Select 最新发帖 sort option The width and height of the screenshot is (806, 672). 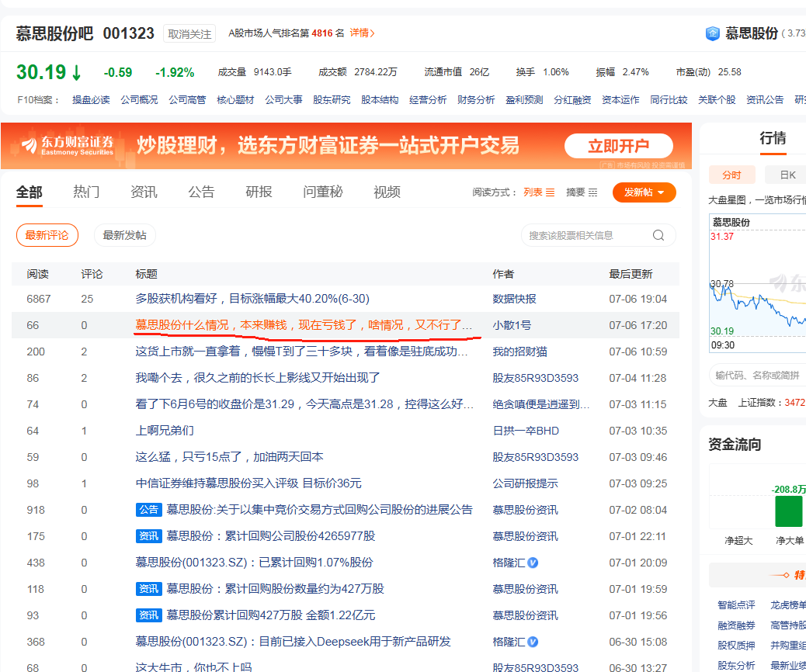pyautogui.click(x=124, y=235)
